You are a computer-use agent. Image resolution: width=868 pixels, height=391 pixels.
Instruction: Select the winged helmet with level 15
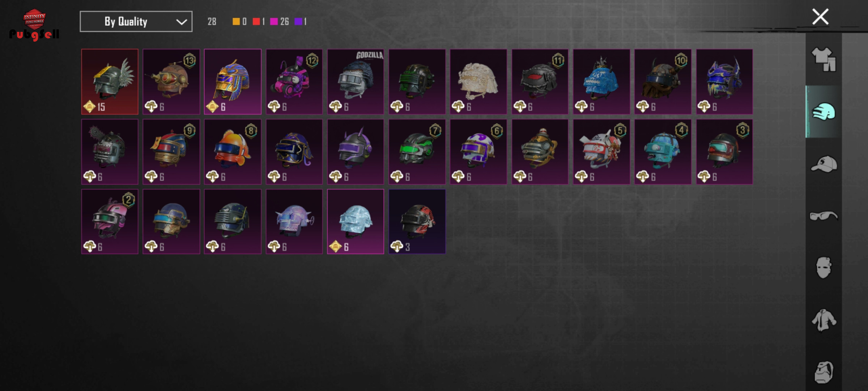(x=110, y=82)
